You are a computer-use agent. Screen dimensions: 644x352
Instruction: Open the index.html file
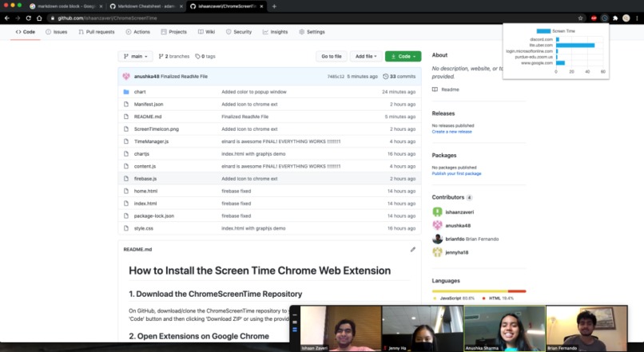coord(145,204)
